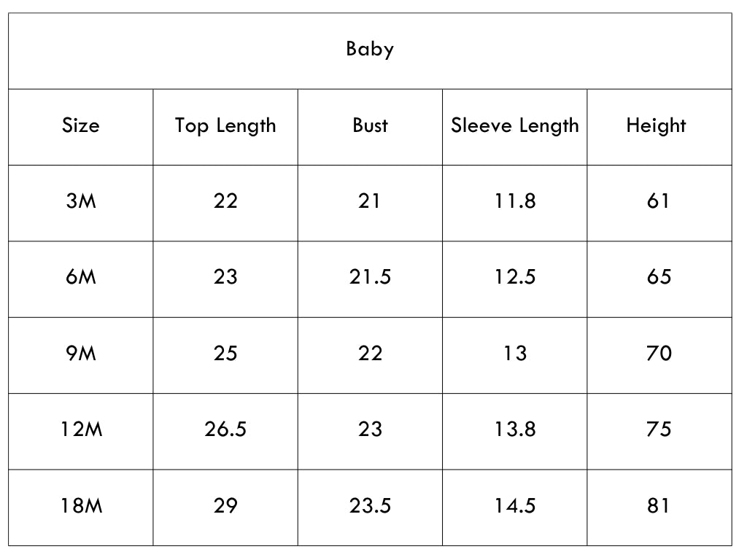The width and height of the screenshot is (747, 560).
Task: Click the 9M size row label
Action: [81, 354]
